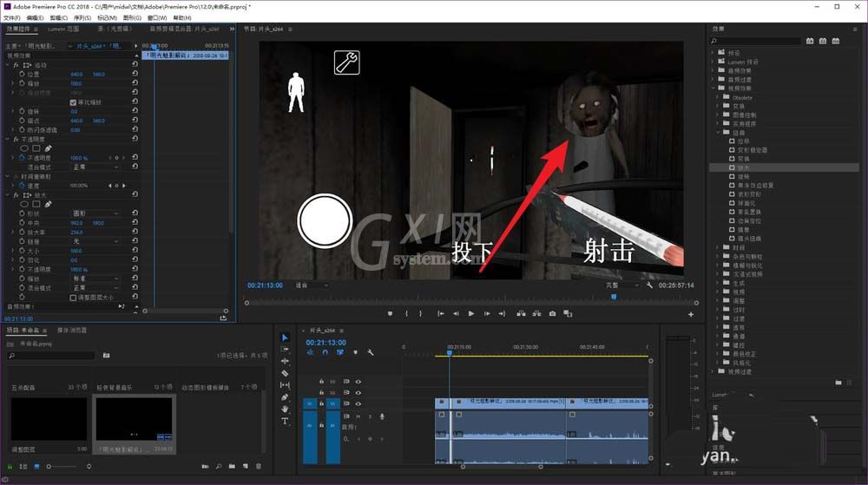The height and width of the screenshot is (485, 868).
Task: Expand the Lumetri presets folder
Action: 713,62
